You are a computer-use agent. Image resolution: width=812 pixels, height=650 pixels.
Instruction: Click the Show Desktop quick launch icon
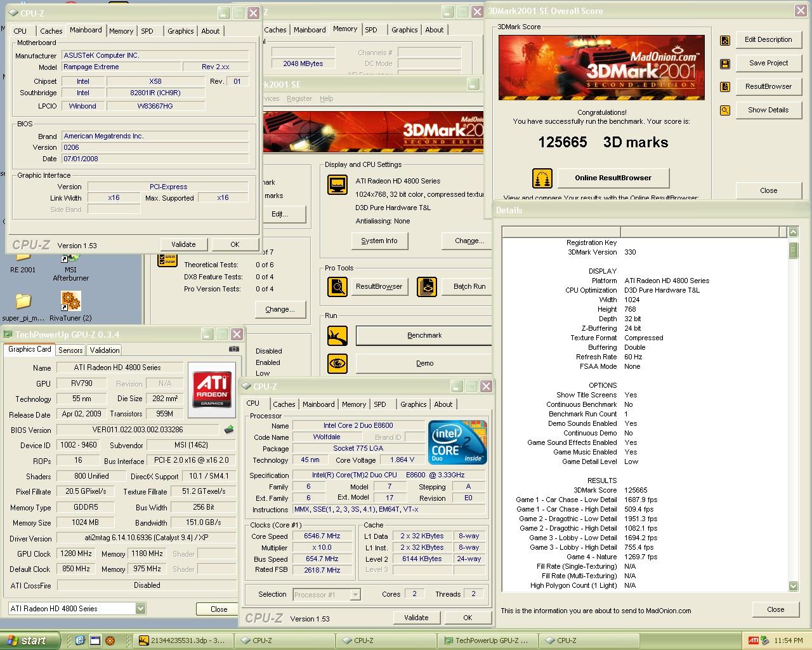(x=95, y=640)
